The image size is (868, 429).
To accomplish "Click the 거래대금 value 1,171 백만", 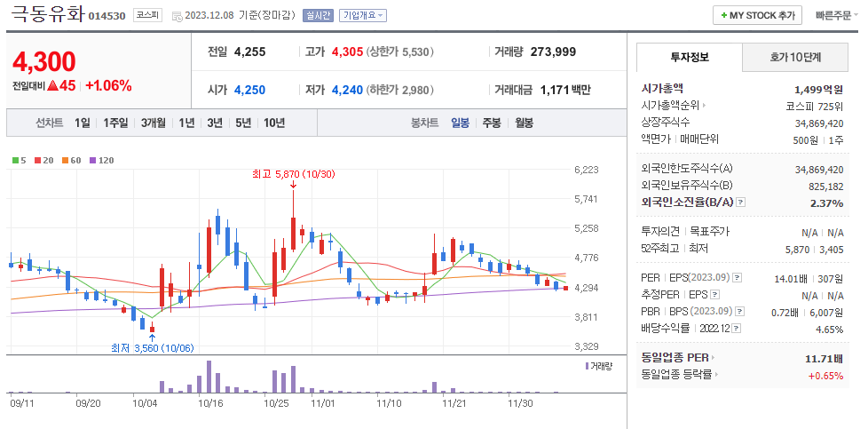I will [x=565, y=90].
